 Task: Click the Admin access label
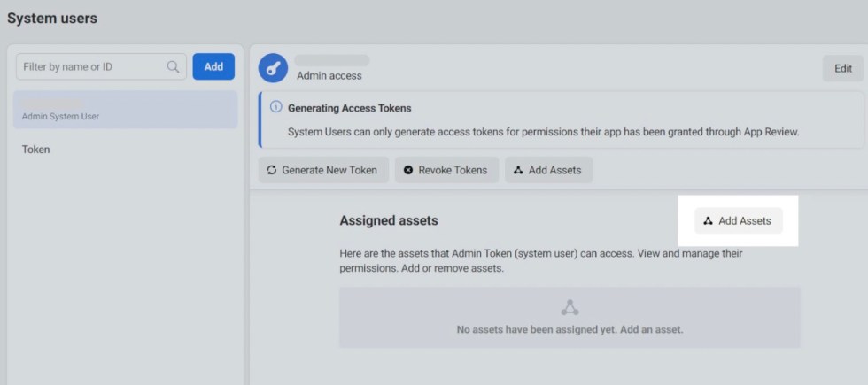(x=329, y=76)
